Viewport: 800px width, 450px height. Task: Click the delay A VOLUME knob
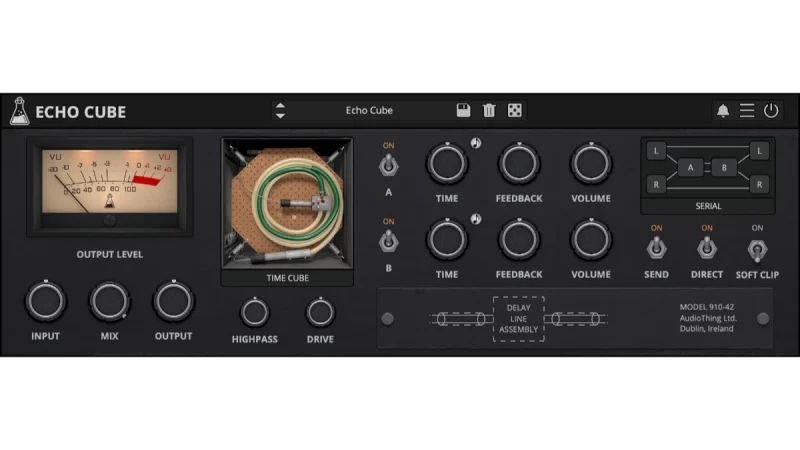pyautogui.click(x=591, y=164)
